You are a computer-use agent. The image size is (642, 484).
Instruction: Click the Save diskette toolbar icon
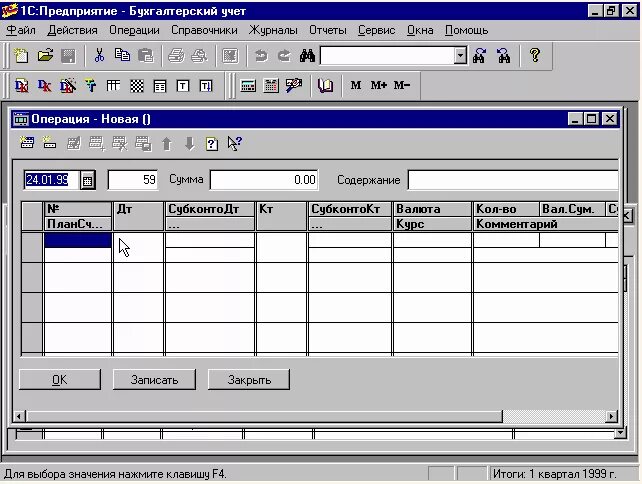click(68, 55)
